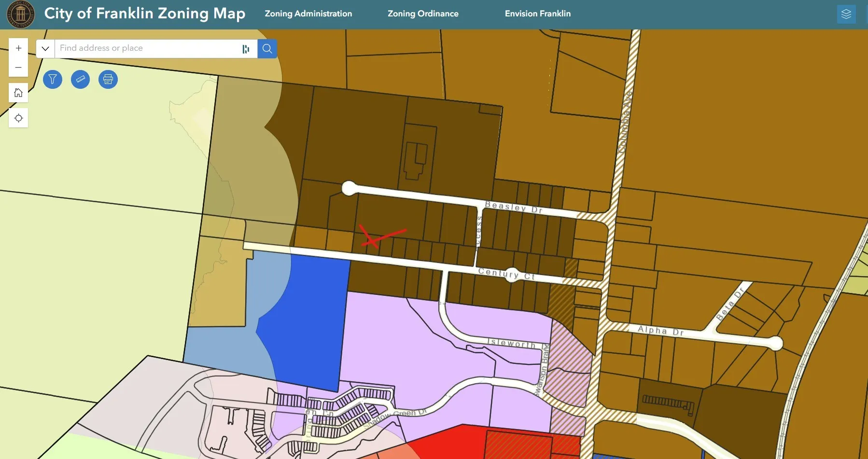868x459 pixels.
Task: Focus the Find address or place field
Action: [147, 48]
